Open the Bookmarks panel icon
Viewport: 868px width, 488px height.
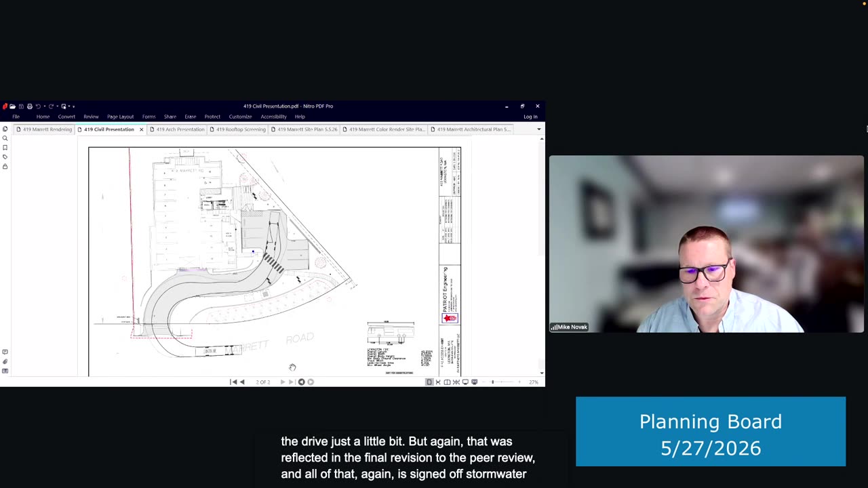5,148
